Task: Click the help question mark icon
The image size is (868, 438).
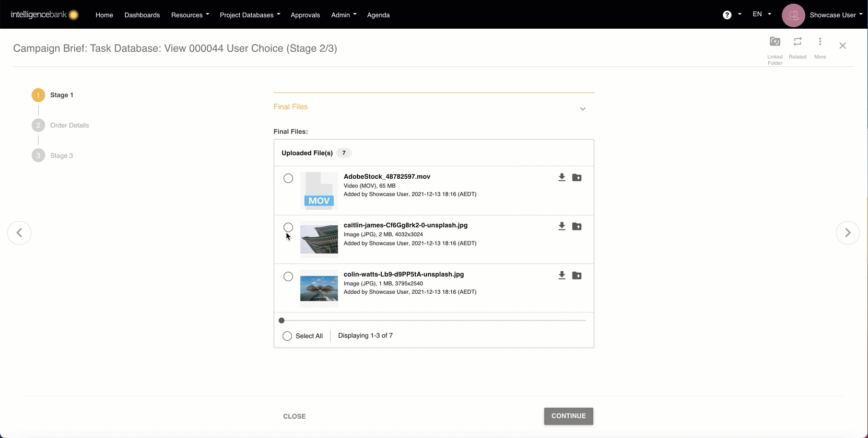Action: (x=726, y=15)
